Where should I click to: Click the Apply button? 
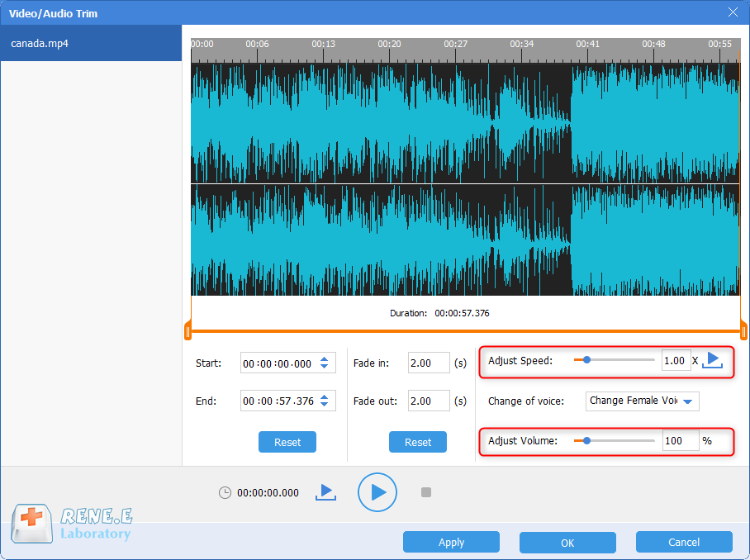pyautogui.click(x=451, y=543)
